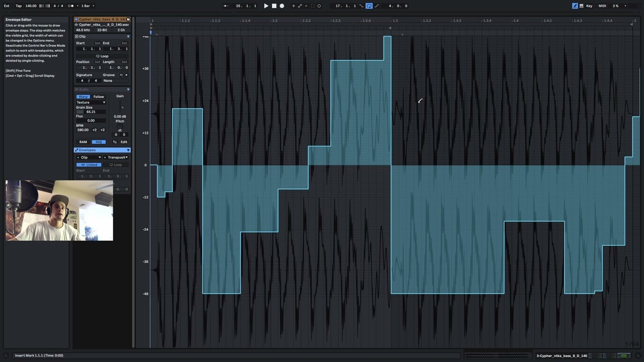Click the Play button in transport
644x362 pixels.
[x=266, y=6]
